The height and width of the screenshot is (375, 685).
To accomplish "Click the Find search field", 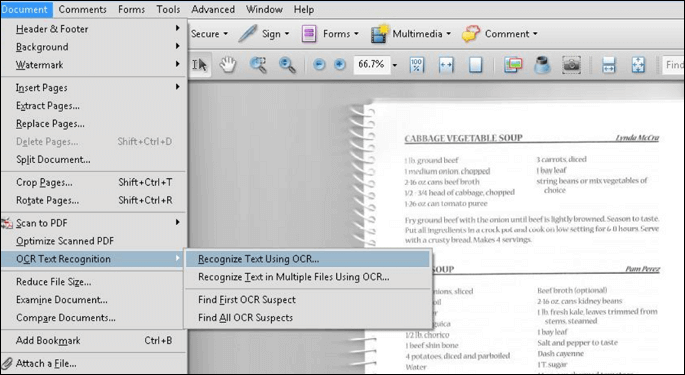I will (x=673, y=65).
